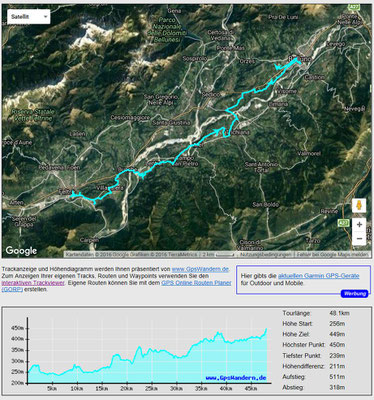The image size is (374, 400).
Task: Open the GPS Online Routen Planer link
Action: click(196, 283)
